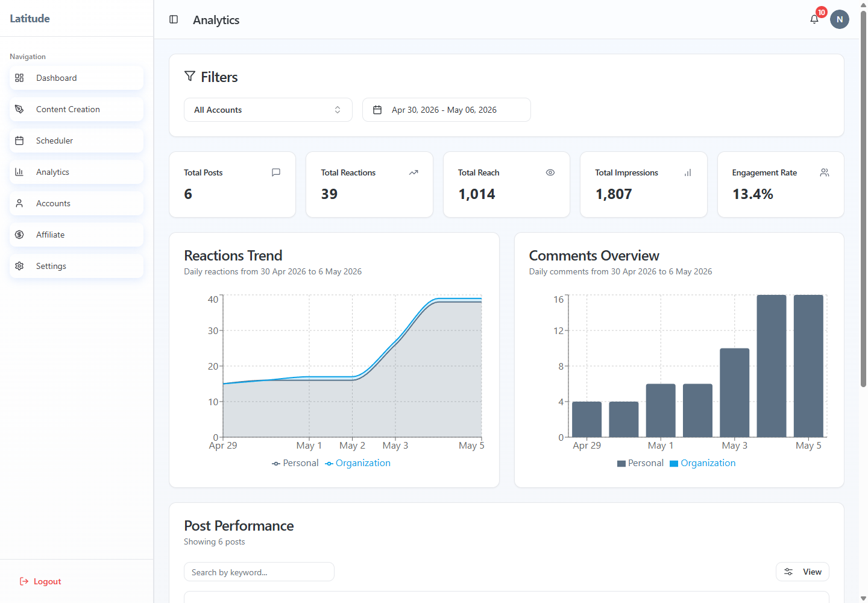
Task: Click the Reactions Trend heading
Action: pos(233,256)
